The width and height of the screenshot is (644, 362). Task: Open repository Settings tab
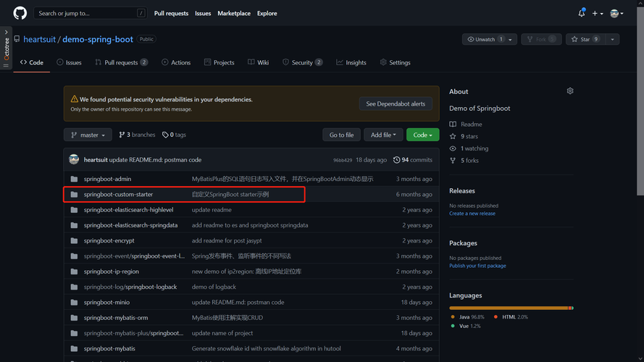(x=395, y=62)
